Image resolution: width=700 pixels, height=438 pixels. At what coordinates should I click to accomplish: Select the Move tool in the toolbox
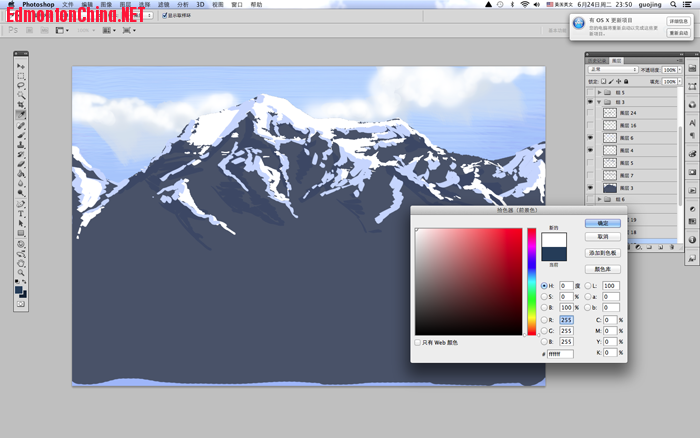(21, 67)
